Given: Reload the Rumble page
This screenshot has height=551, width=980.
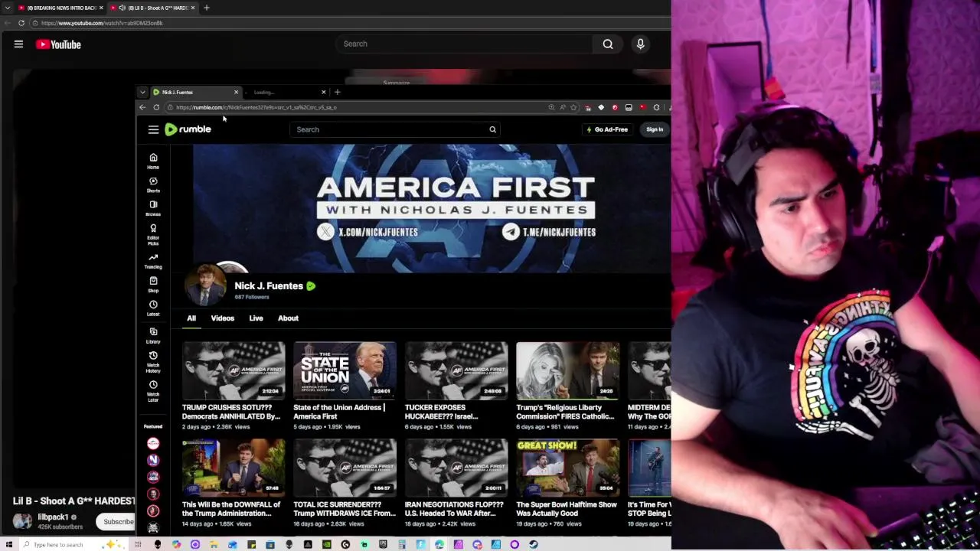Looking at the screenshot, I should 156,107.
